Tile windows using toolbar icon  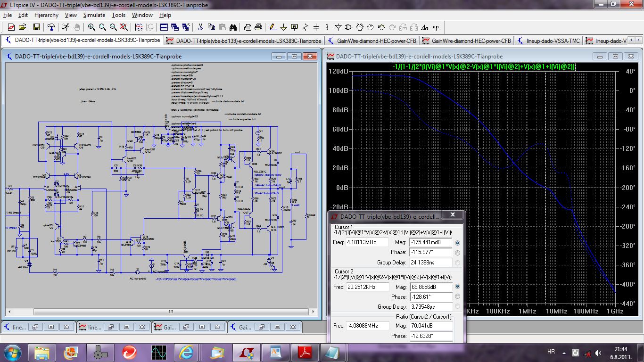(x=164, y=27)
